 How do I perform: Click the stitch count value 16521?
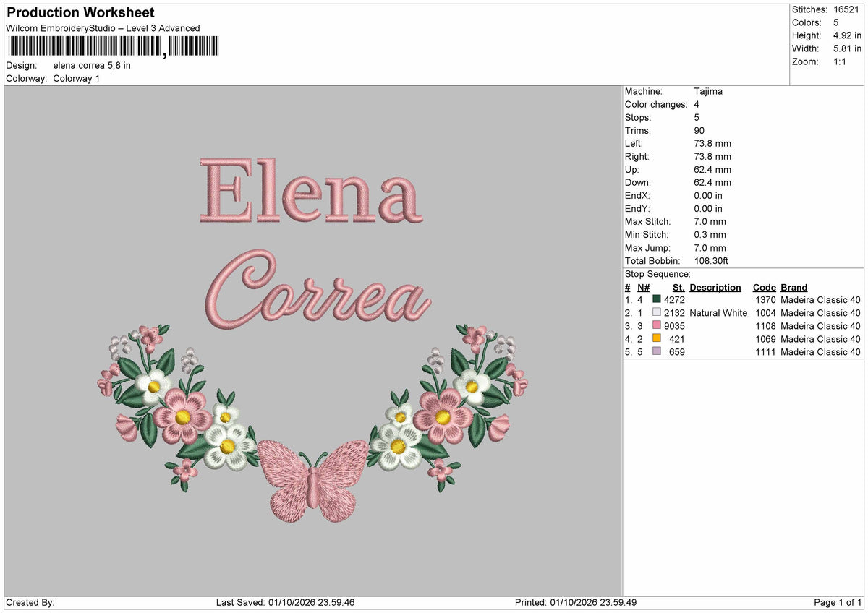[847, 9]
